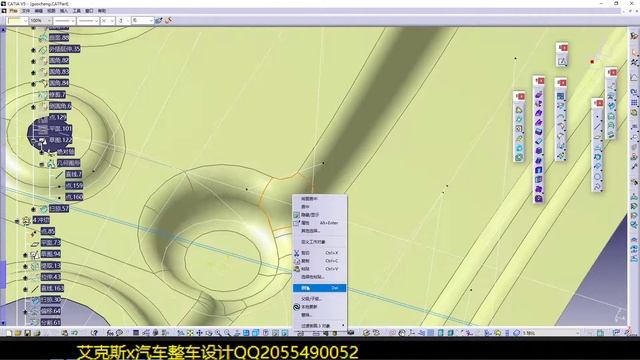Click the Undo icon on bottom toolbar
The image size is (640, 360).
(x=74, y=333)
